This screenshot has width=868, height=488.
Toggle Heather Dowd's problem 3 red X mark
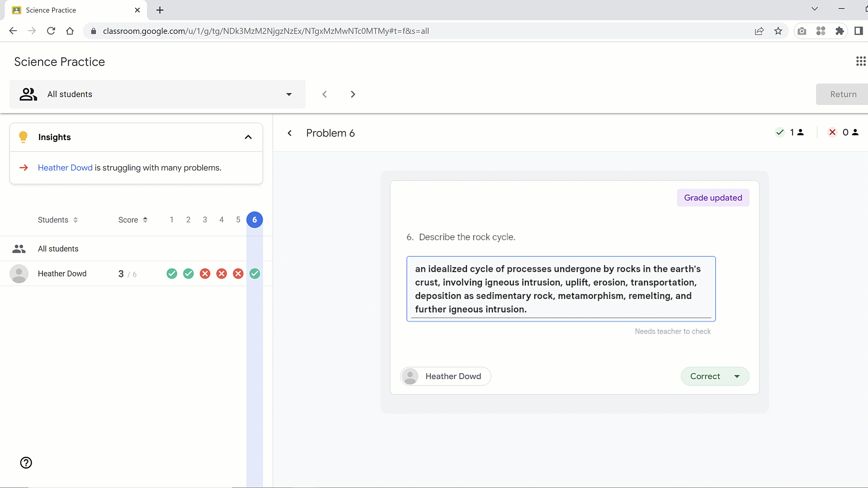[205, 274]
